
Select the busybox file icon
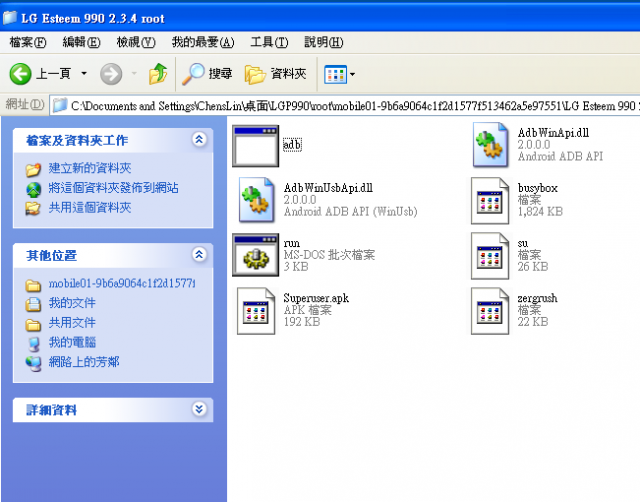click(x=490, y=200)
